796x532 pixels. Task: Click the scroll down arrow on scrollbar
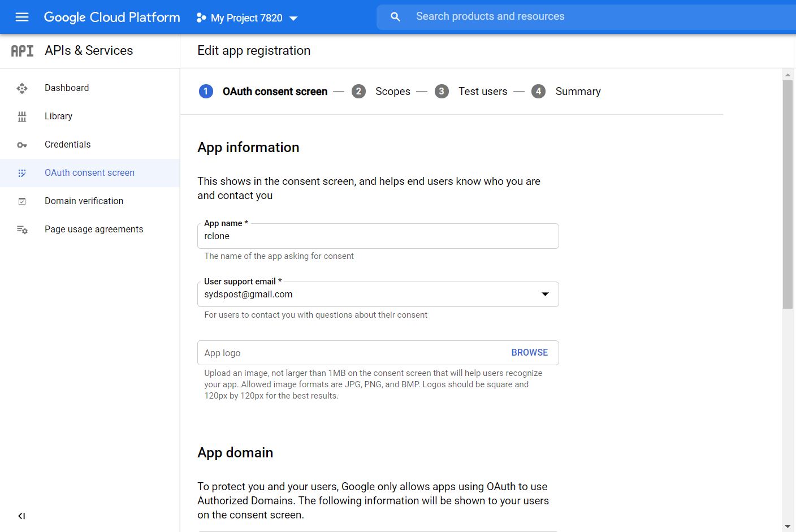point(788,526)
